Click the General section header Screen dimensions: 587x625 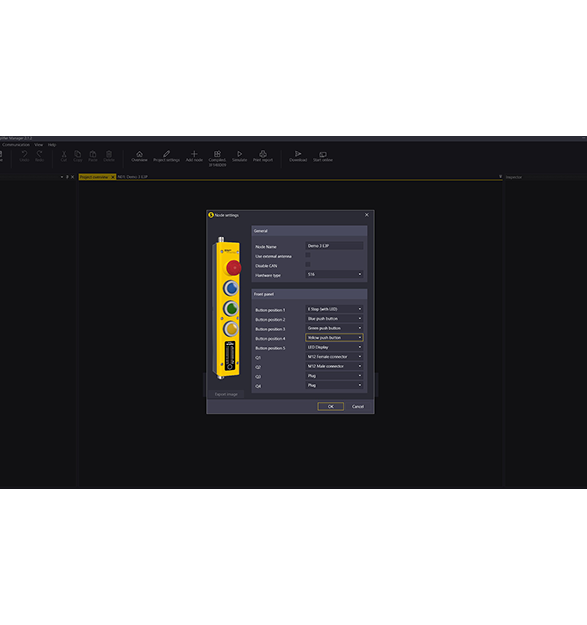point(309,231)
